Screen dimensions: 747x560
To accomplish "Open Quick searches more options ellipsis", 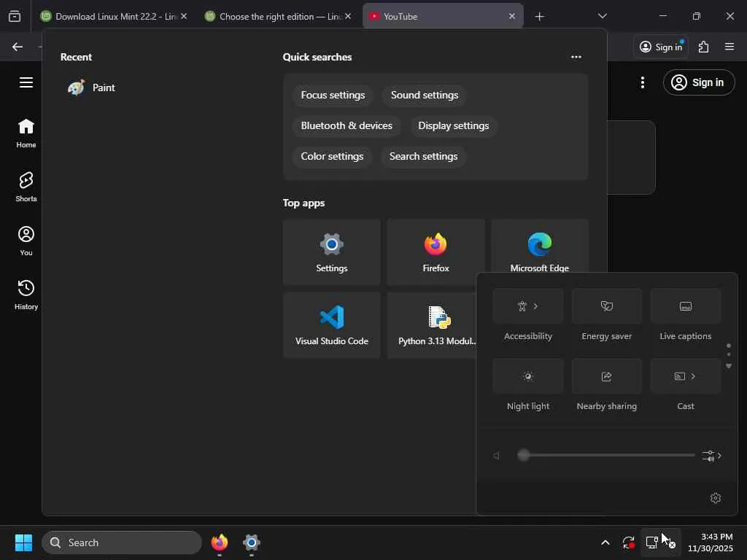I will pyautogui.click(x=576, y=57).
